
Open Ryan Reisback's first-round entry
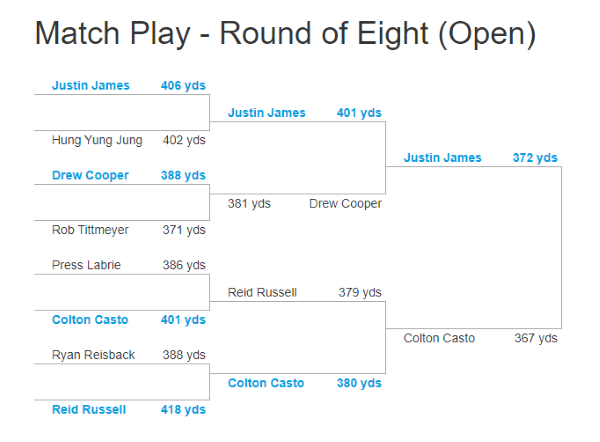point(93,355)
